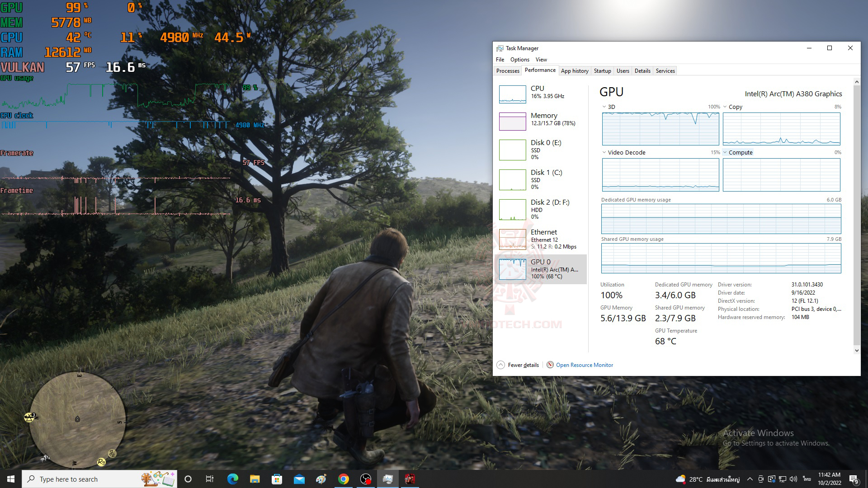This screenshot has height=488, width=868.
Task: Open Microsoft Edge from the taskbar
Action: click(232, 479)
